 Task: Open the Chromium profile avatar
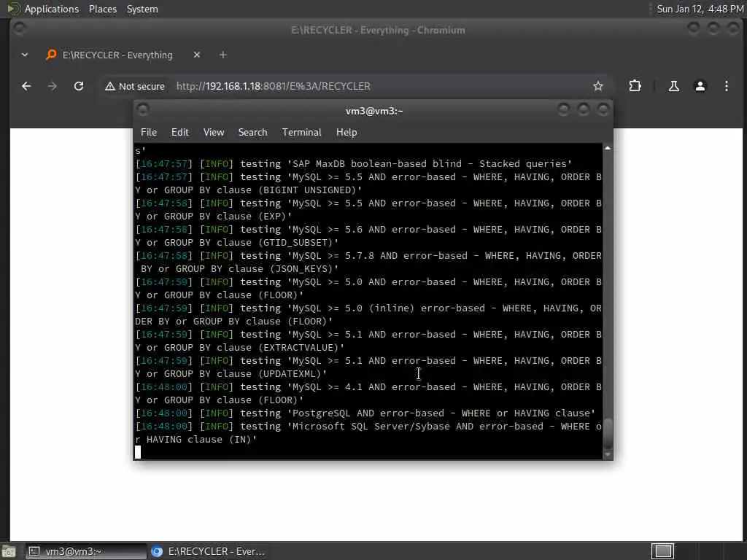click(x=700, y=86)
